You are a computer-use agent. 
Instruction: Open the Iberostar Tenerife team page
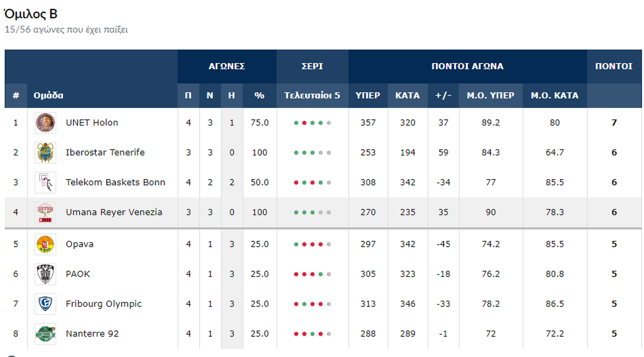[x=105, y=153]
